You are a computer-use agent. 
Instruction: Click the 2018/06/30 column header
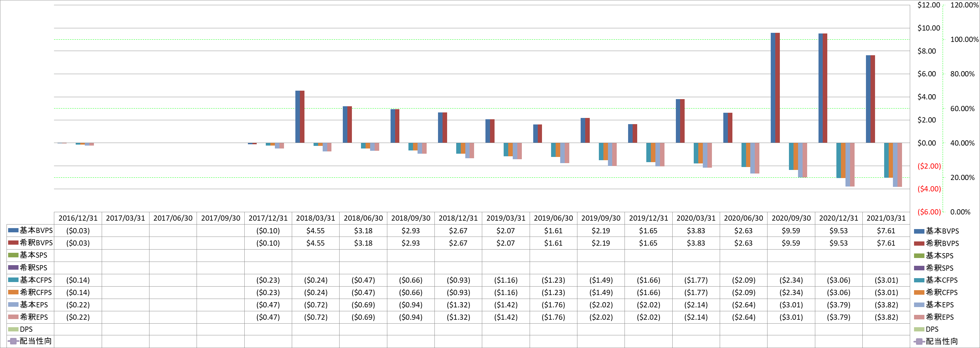(363, 218)
